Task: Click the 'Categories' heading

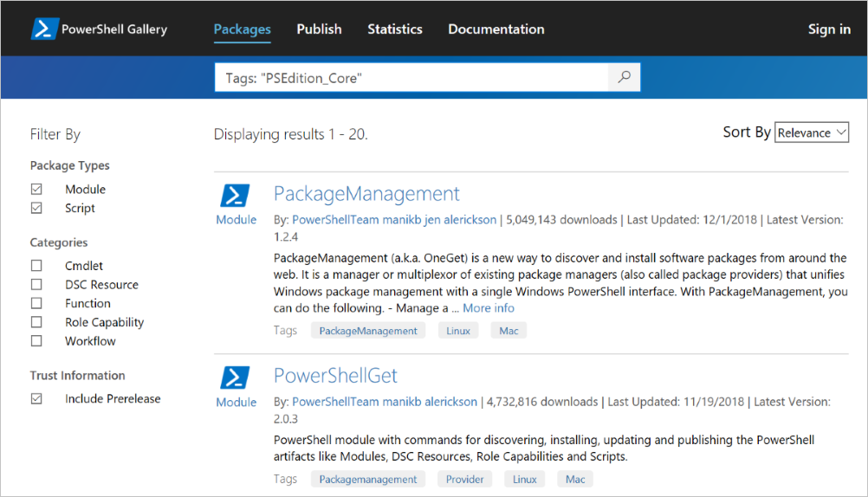Action: (59, 242)
